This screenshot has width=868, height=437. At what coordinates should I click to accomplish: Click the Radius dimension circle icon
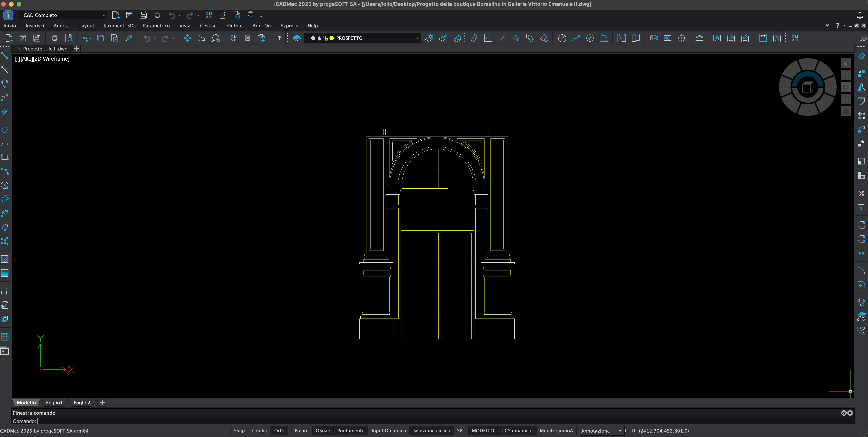[x=562, y=38]
